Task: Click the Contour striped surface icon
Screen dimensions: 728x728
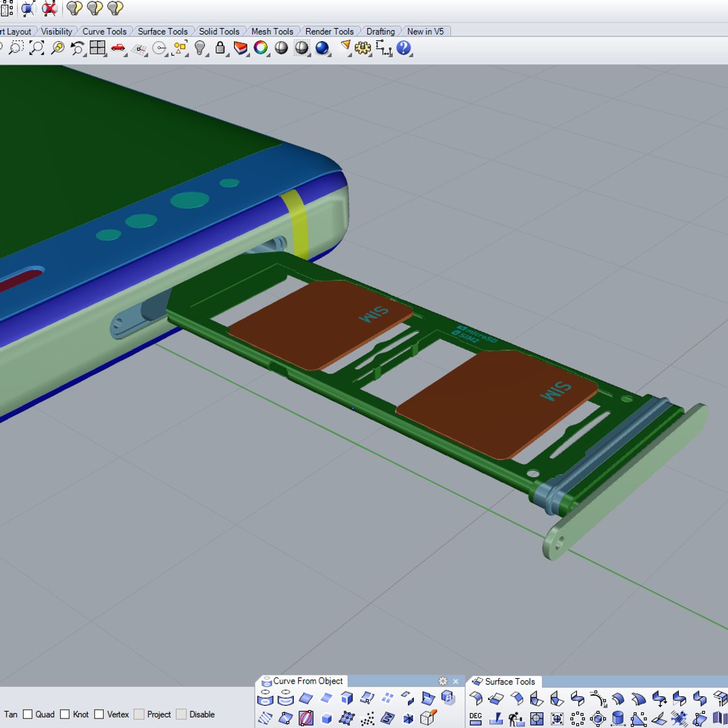Action: pos(265,719)
